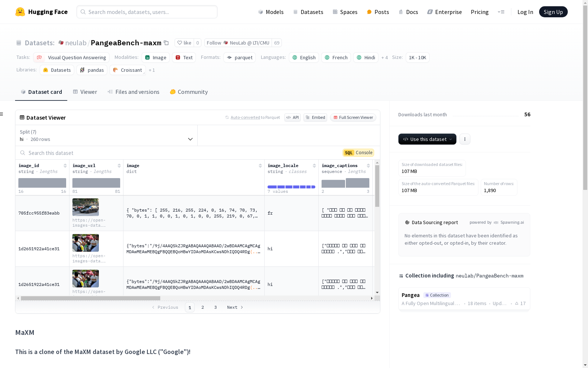The height and width of the screenshot is (368, 588).
Task: Copy dataset name with the copy icon
Action: pos(166,43)
